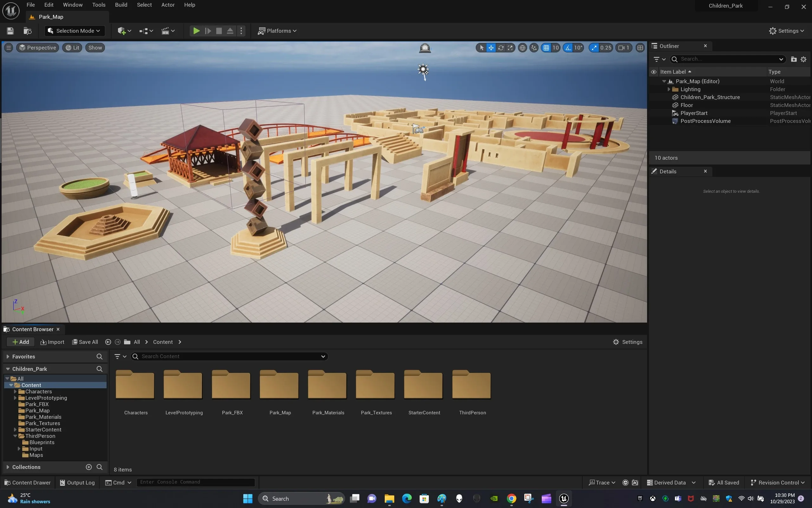Expand the Characters folder in tree
This screenshot has height=508, width=812.
(15, 392)
